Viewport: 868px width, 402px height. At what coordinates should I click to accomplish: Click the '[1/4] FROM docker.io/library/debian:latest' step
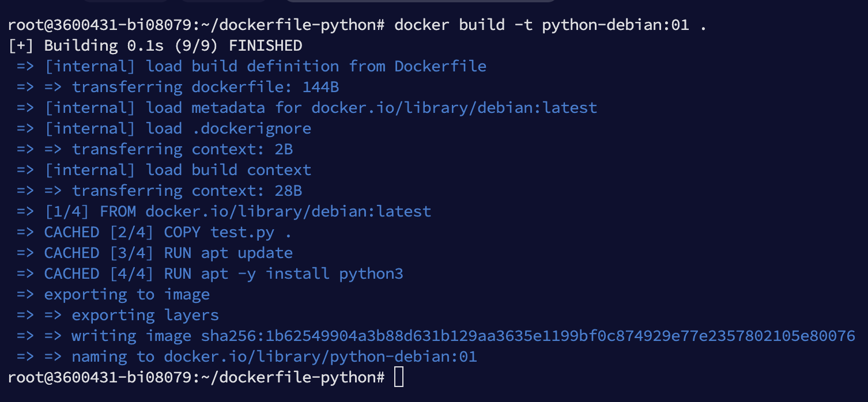coord(237,212)
